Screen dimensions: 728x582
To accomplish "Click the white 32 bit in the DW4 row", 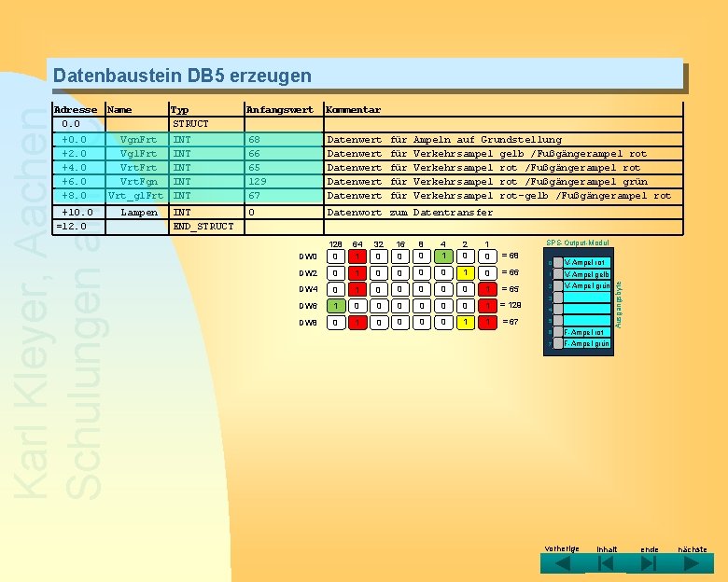I will click(379, 290).
